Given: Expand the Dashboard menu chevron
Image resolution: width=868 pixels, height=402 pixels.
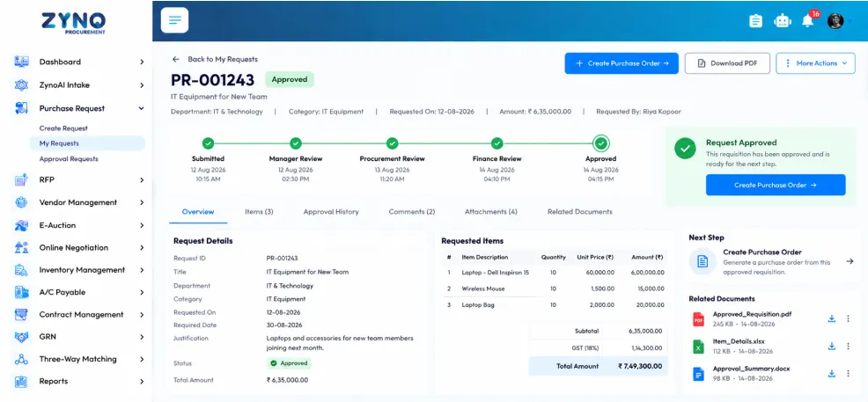Looking at the screenshot, I should (x=142, y=62).
